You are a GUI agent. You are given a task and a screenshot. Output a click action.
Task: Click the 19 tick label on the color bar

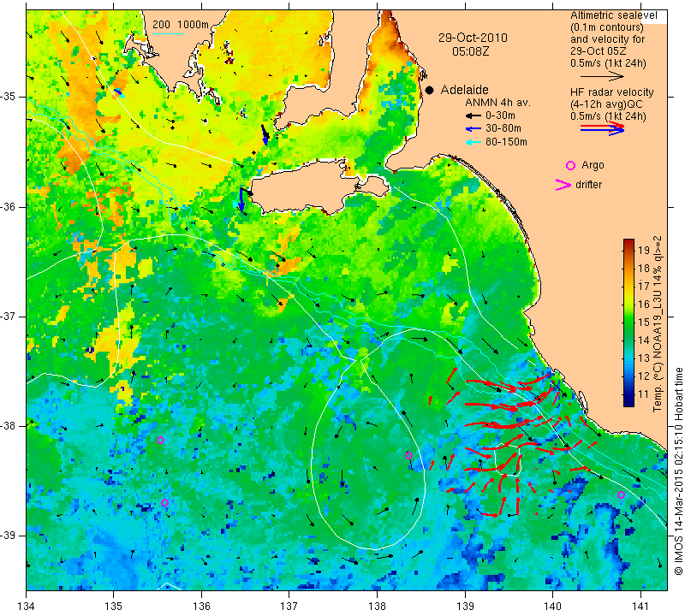coord(644,250)
